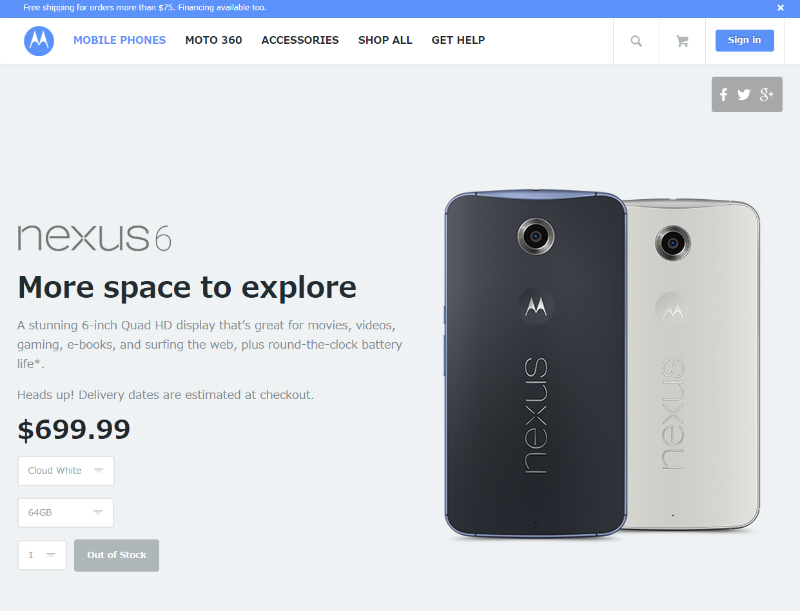Open the 64GB storage dropdown
800x611 pixels.
(66, 513)
